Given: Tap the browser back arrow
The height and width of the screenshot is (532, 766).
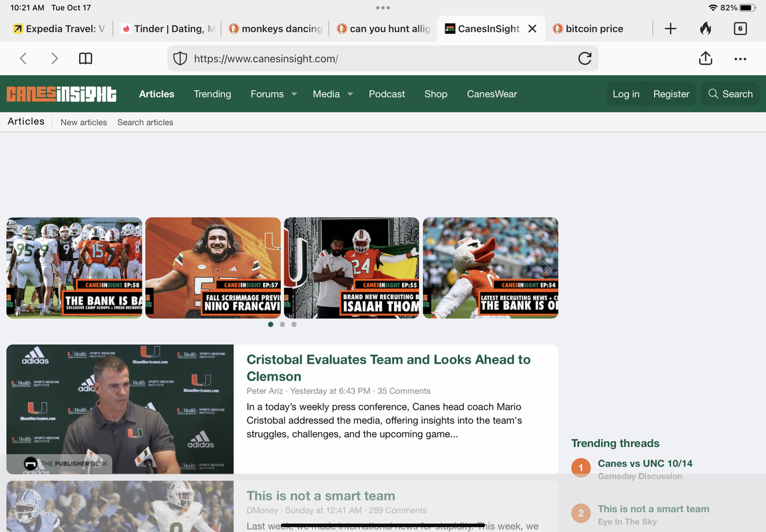Looking at the screenshot, I should [x=23, y=59].
